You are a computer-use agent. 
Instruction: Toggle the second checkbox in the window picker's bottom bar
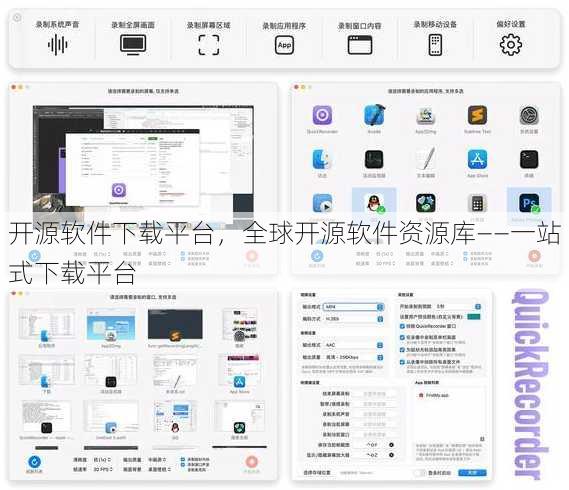(183, 464)
